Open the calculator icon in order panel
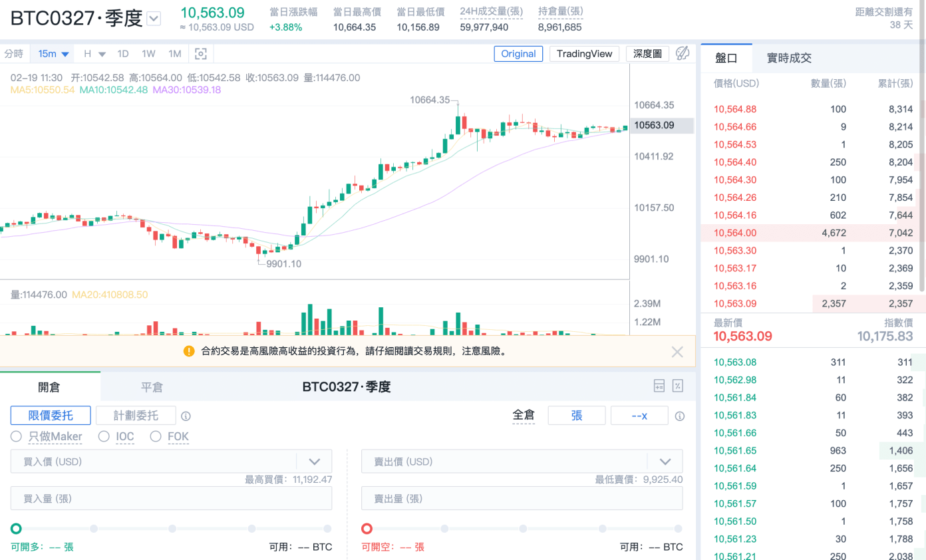Viewport: 926px width, 560px height. 659,386
